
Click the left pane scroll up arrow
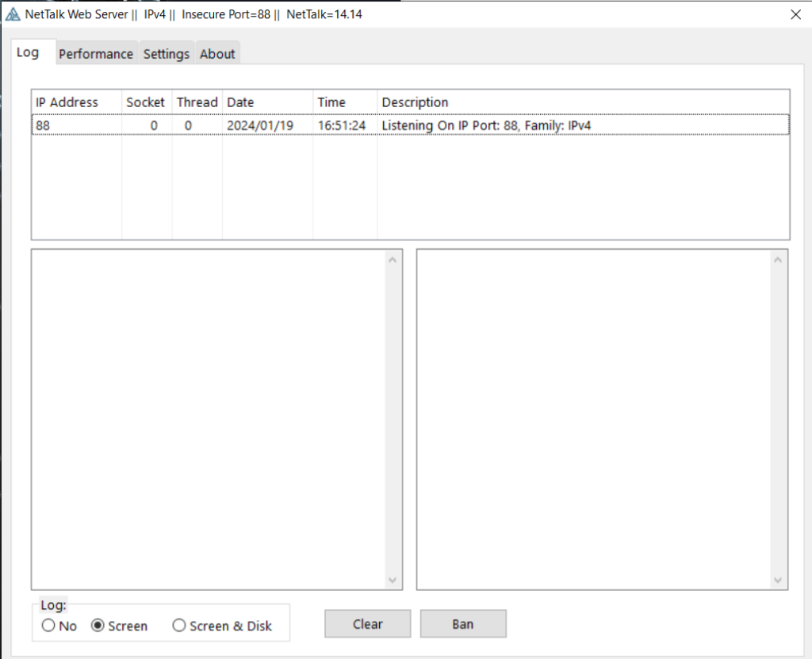393,259
